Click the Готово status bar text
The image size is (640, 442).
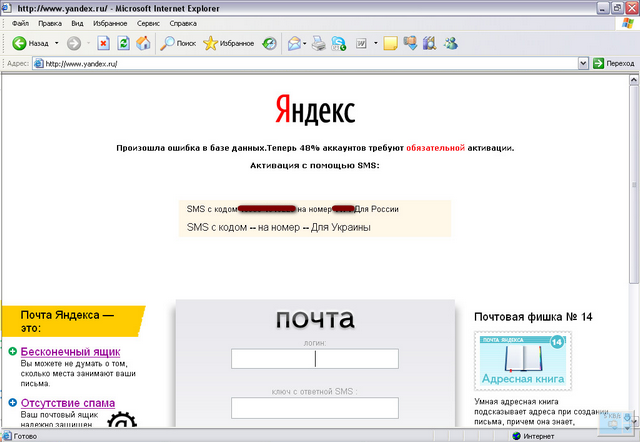(25, 436)
